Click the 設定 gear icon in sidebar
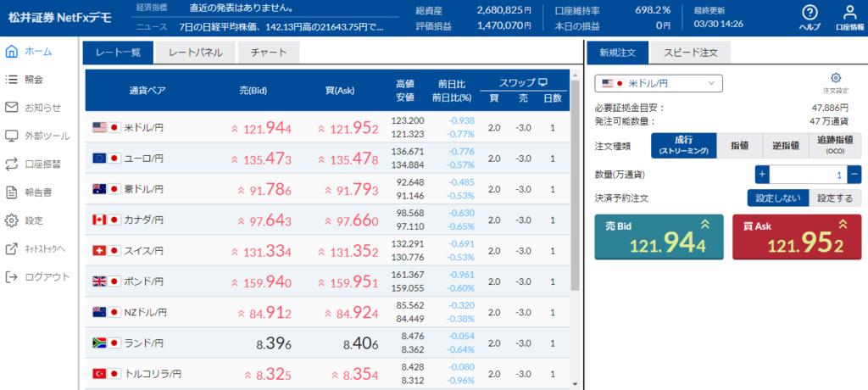868x390 pixels. click(x=11, y=220)
